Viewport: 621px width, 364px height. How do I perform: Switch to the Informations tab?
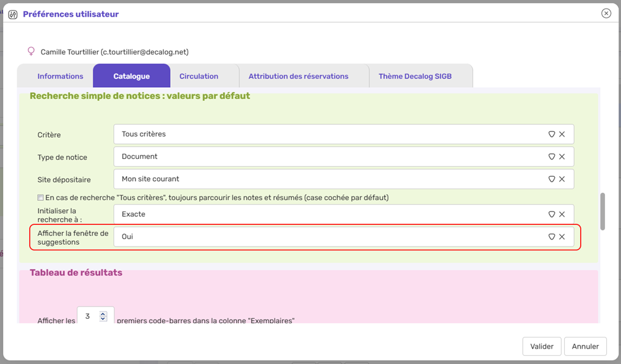(60, 76)
